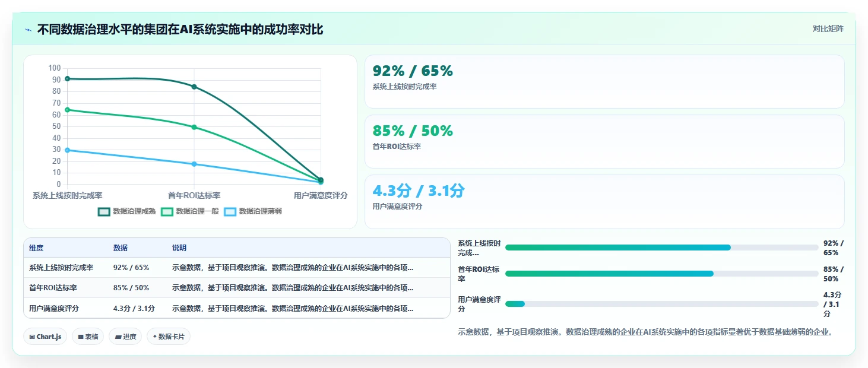Click the lightning icon beside the title
Screen dimensions: 868x368
pos(28,29)
